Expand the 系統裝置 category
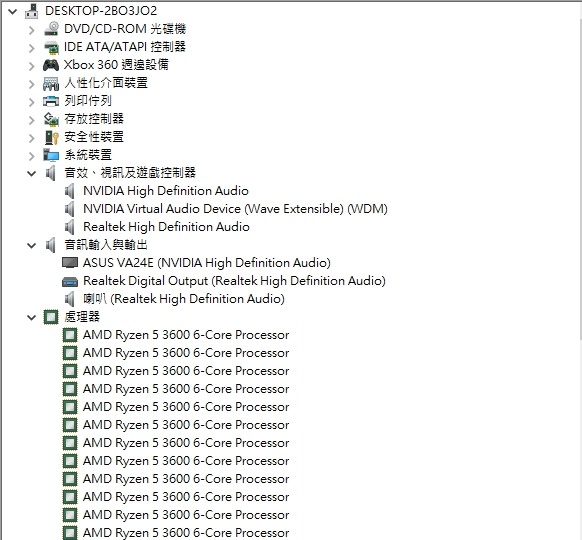The image size is (582, 540). [32, 156]
